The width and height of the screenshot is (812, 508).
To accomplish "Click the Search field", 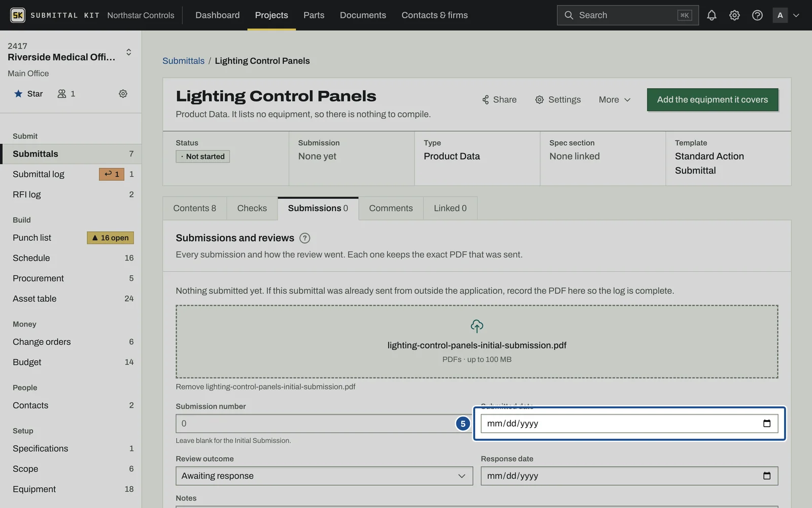I will 627,15.
